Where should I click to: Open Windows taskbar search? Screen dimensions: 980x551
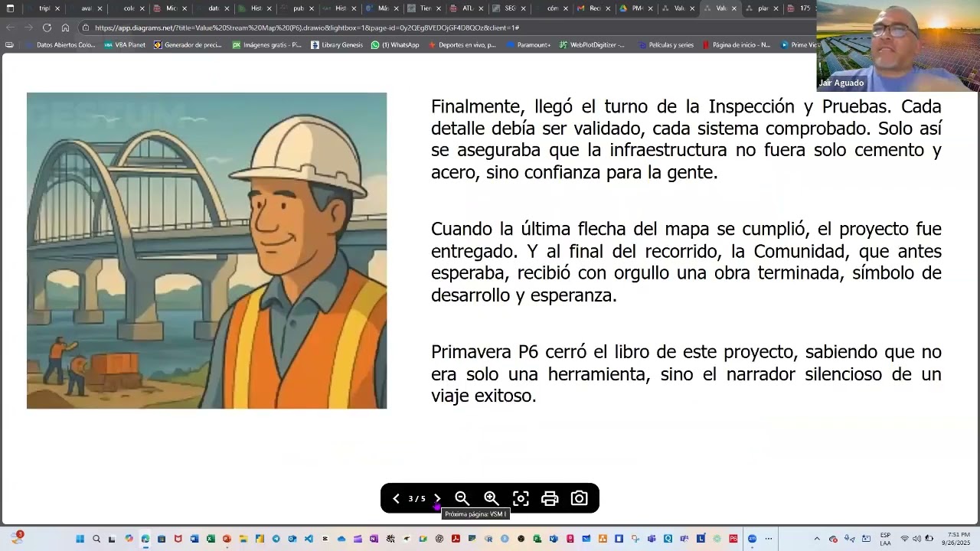coord(96,539)
